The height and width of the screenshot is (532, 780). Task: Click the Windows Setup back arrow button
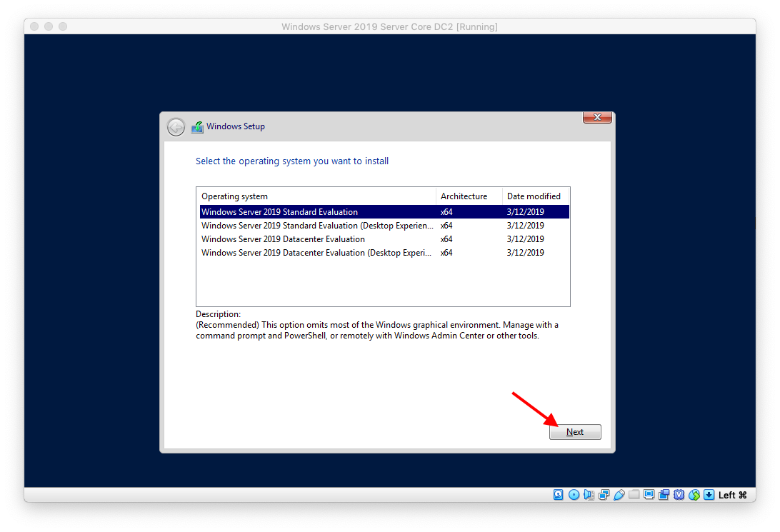(x=176, y=127)
